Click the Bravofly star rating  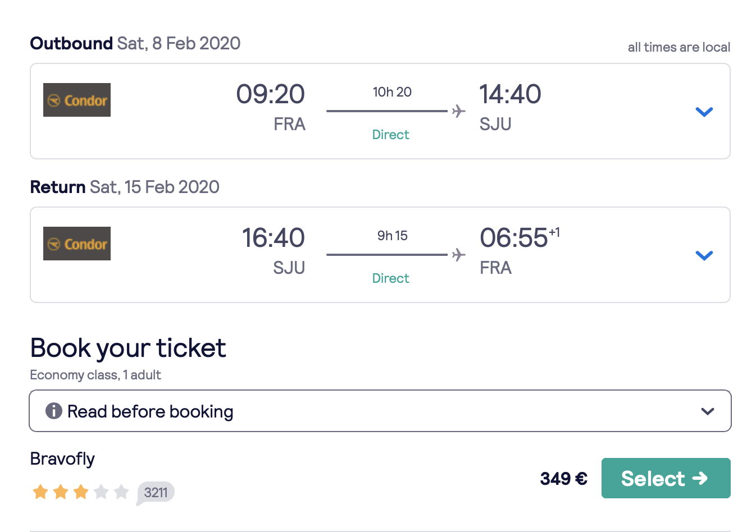(81, 492)
